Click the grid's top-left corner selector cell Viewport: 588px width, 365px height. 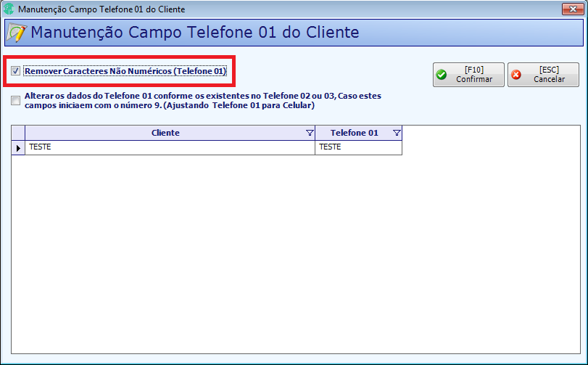tap(18, 134)
